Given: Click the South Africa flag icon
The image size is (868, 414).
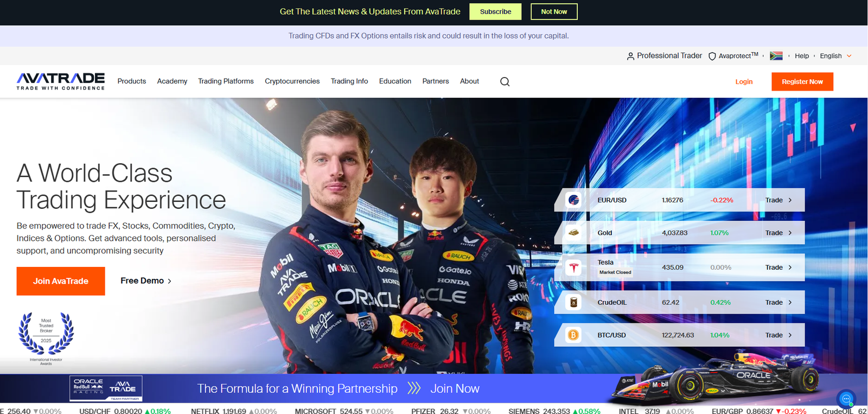Looking at the screenshot, I should click(x=776, y=56).
